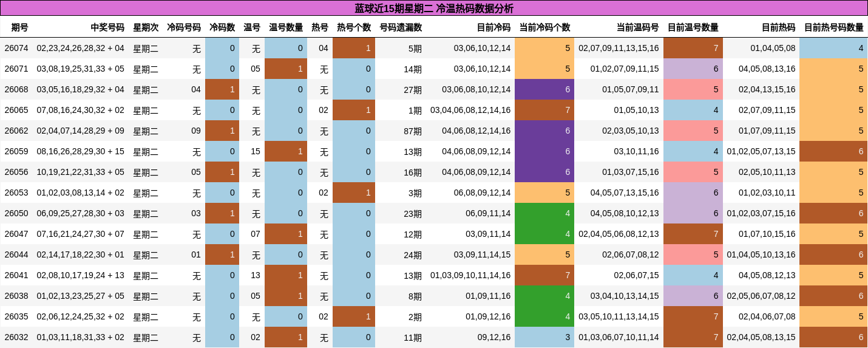Click the 温号数量 column header
This screenshot has height=348, width=868.
pos(286,27)
